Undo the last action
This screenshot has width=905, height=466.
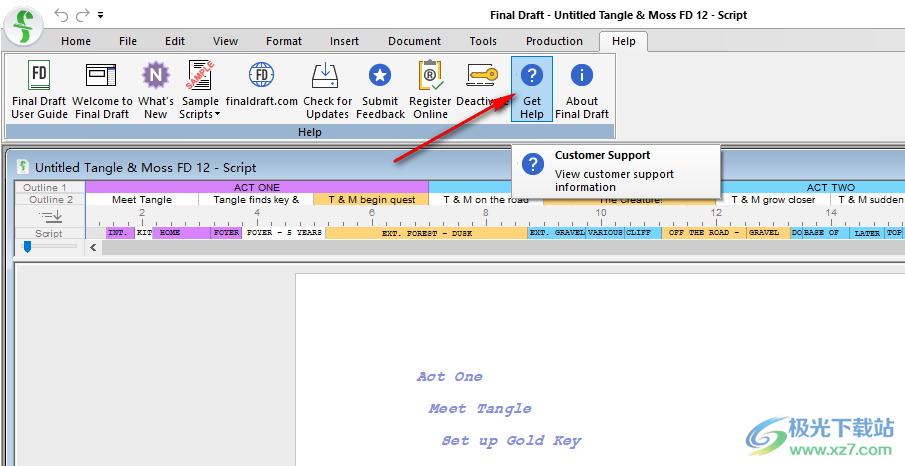tap(61, 15)
